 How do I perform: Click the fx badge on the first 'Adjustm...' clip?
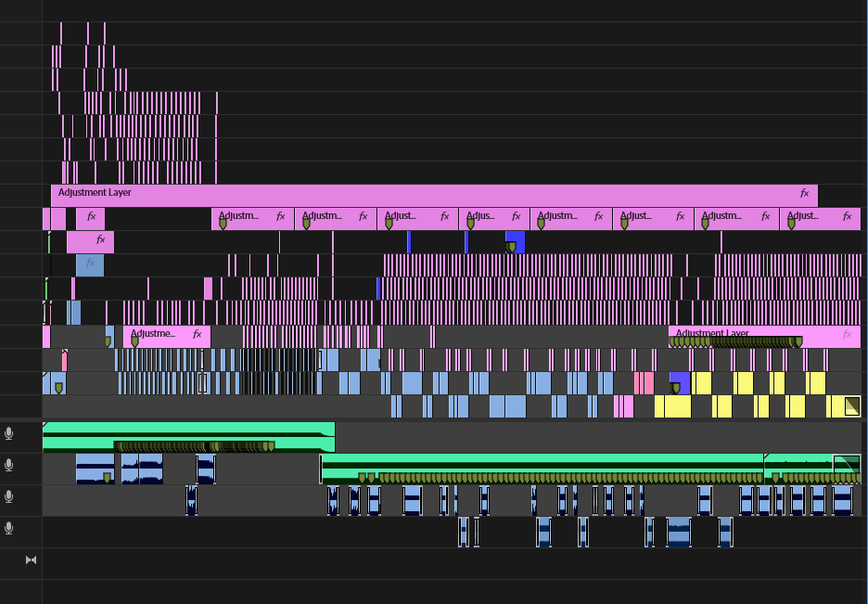tap(281, 216)
